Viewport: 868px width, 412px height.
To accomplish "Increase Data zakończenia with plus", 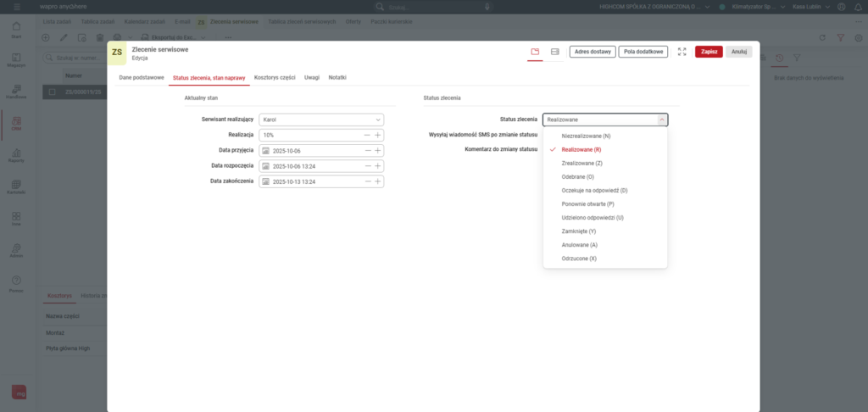I will pos(377,181).
